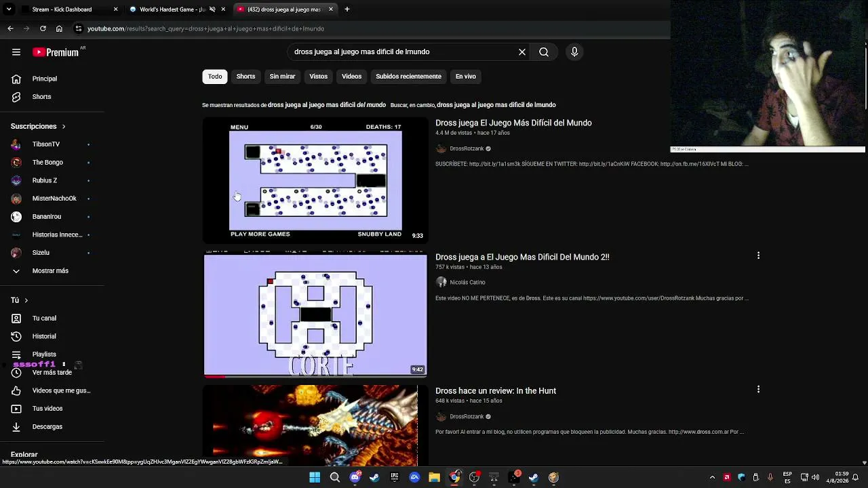Filter by Subidos recientemente
The image size is (868, 488).
(408, 77)
